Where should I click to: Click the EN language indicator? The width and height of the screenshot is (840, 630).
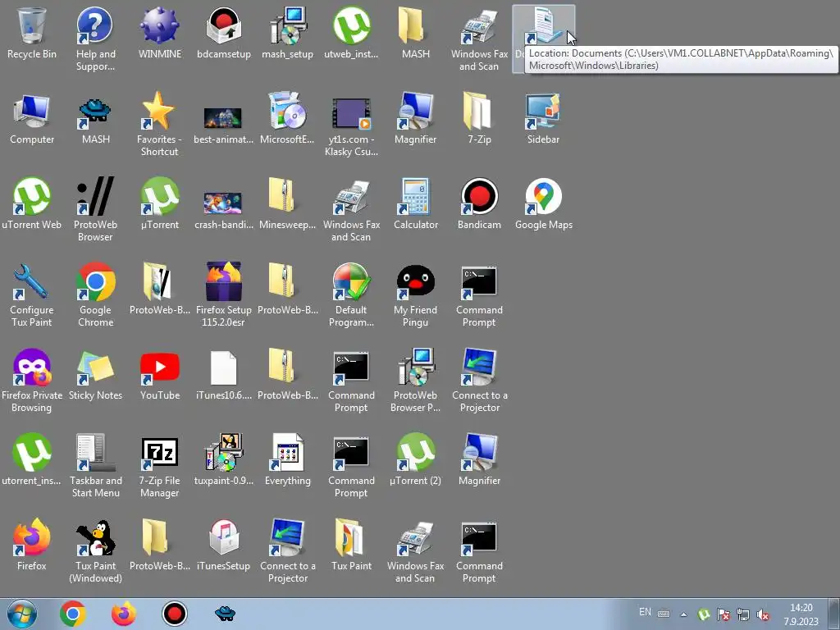[x=645, y=612]
